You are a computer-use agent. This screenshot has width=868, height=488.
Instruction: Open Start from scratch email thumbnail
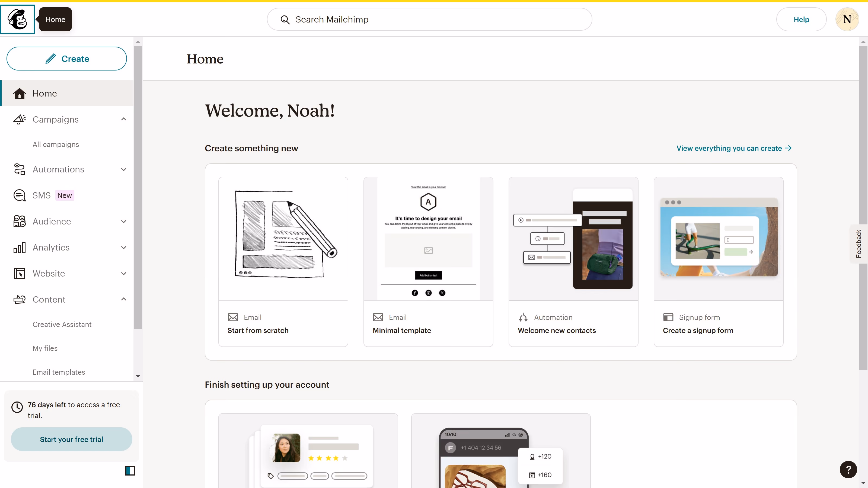pos(283,239)
